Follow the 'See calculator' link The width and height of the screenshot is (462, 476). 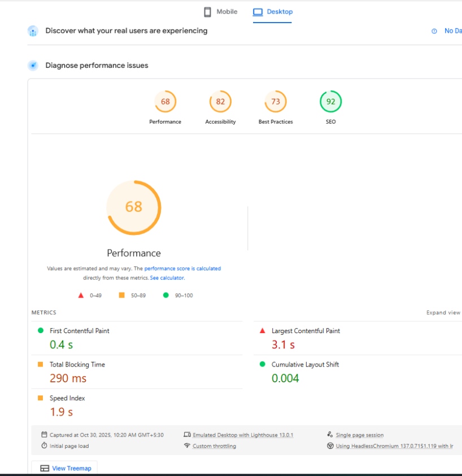click(x=167, y=278)
